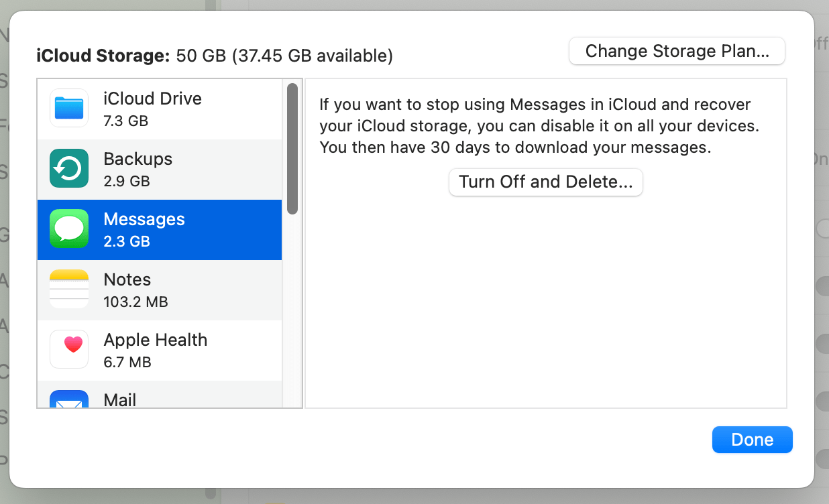Click the Apple Health heart icon
This screenshot has width=829, height=504.
tap(69, 349)
